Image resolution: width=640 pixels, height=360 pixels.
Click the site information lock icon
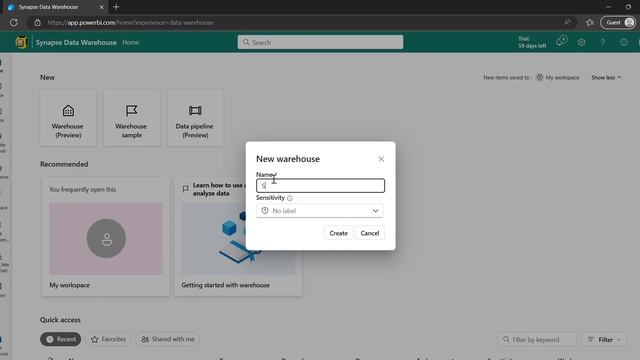(38, 22)
